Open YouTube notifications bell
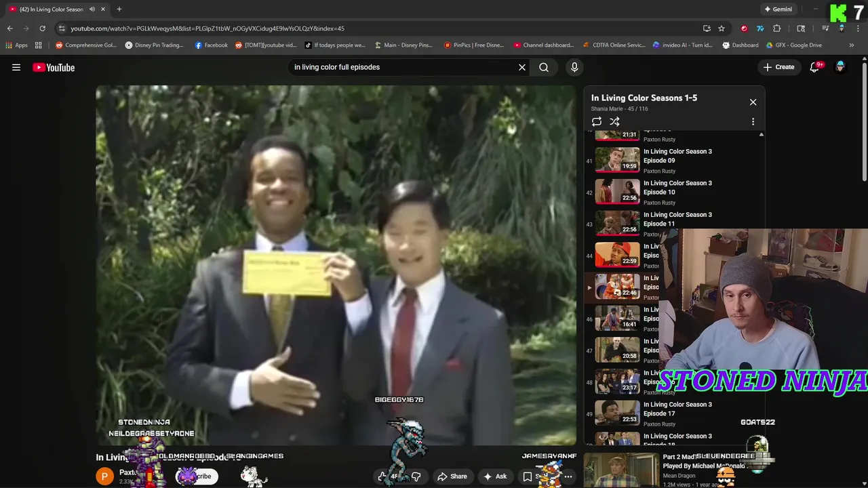The width and height of the screenshot is (868, 488). [x=815, y=67]
